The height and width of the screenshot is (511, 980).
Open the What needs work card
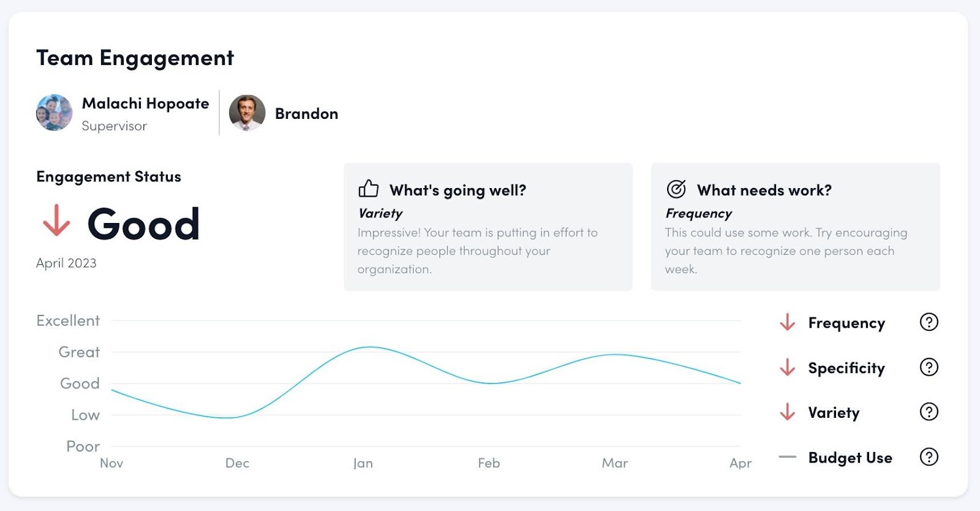pyautogui.click(x=795, y=227)
